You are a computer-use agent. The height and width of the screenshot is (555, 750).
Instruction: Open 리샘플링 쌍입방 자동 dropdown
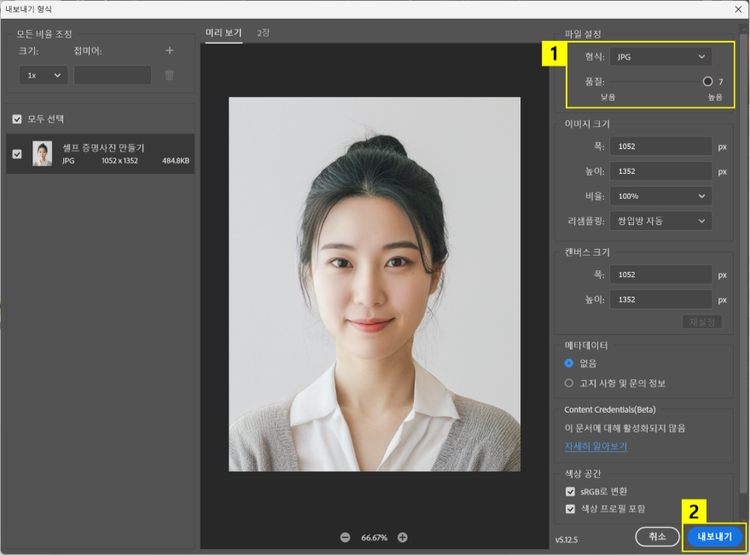(662, 220)
